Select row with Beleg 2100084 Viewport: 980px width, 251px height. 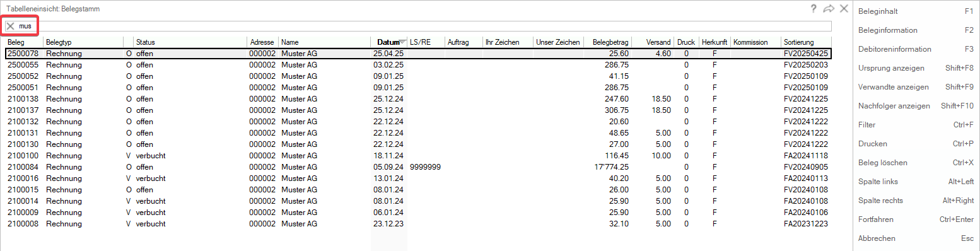click(x=418, y=167)
